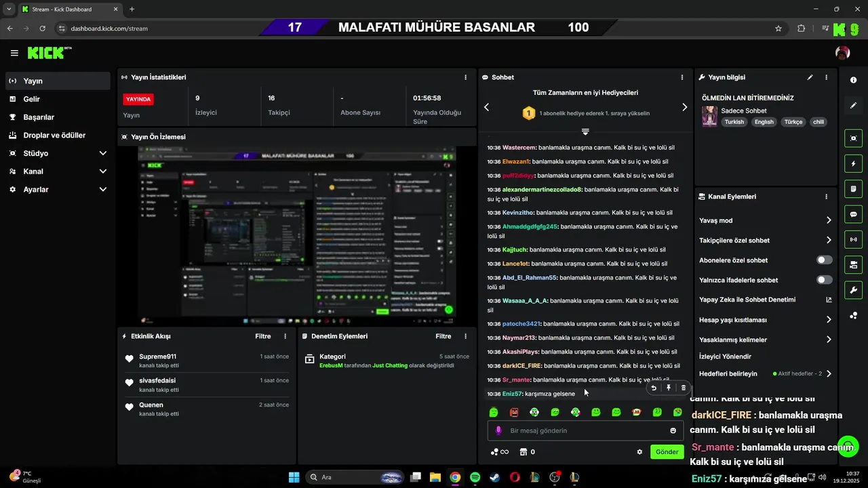Viewport: 868px width, 488px height.
Task: Open Spotify from the Windows taskbar
Action: 475,477
